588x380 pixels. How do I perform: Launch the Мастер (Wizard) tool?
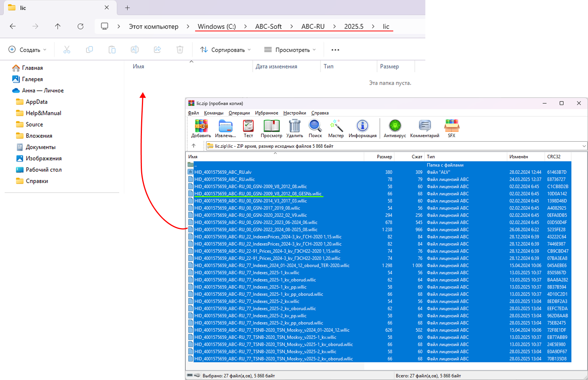(336, 128)
